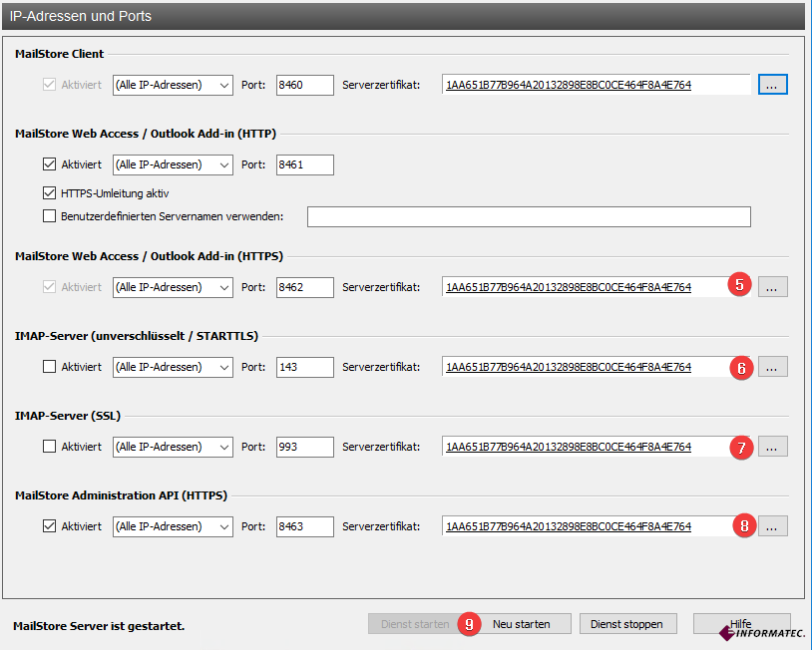This screenshot has width=812, height=650.
Task: Open IMAP-Server SSL certificate thumbprint link
Action: point(569,447)
